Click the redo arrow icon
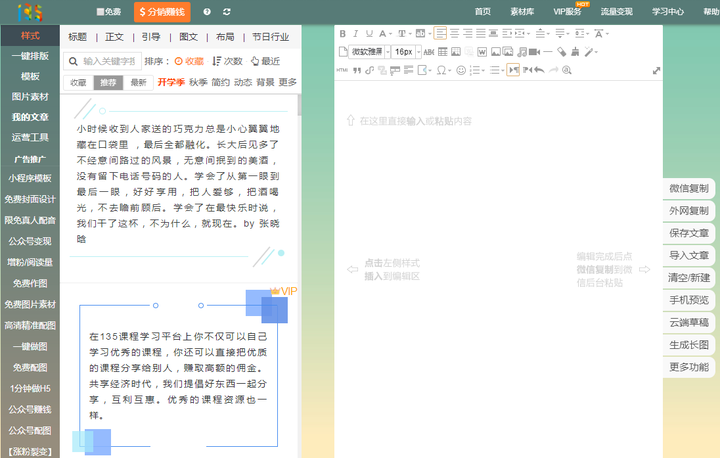 coord(554,70)
